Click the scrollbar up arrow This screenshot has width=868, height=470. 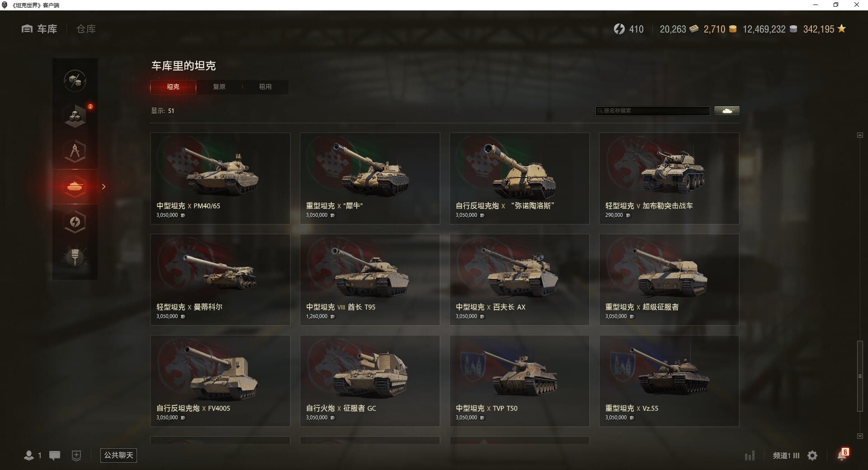click(x=860, y=135)
